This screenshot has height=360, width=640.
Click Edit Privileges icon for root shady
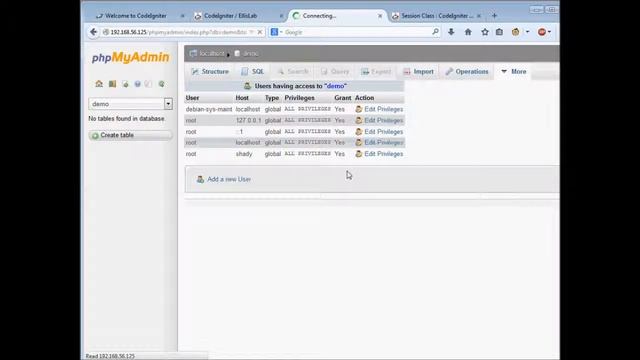point(359,154)
